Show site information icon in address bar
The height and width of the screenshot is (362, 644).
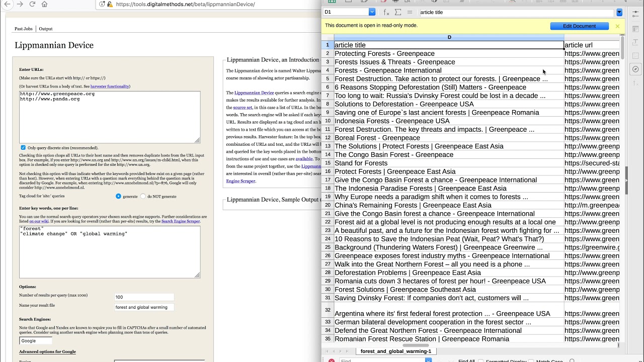[102, 4]
